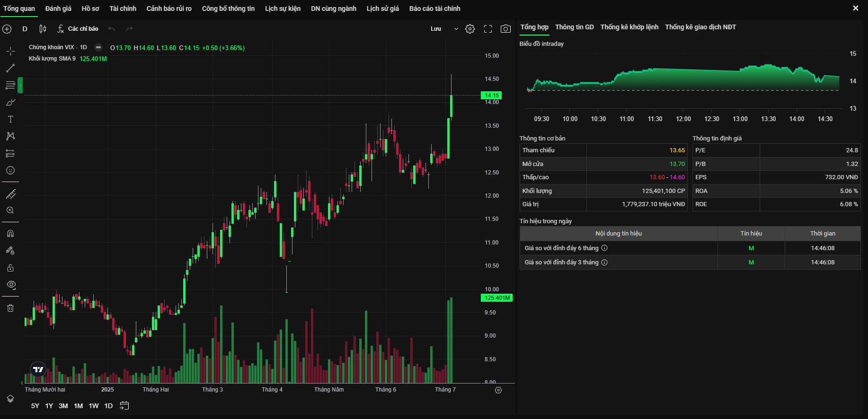Viewport: 868px width, 419px height.
Task: Toggle stay in drawing mode
Action: click(x=10, y=251)
